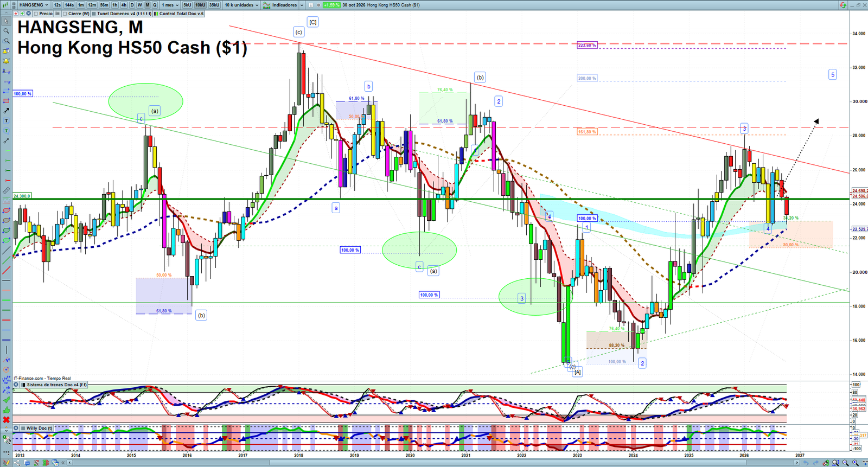Open the Indicadores dropdown
The height and width of the screenshot is (467, 868).
(x=284, y=5)
